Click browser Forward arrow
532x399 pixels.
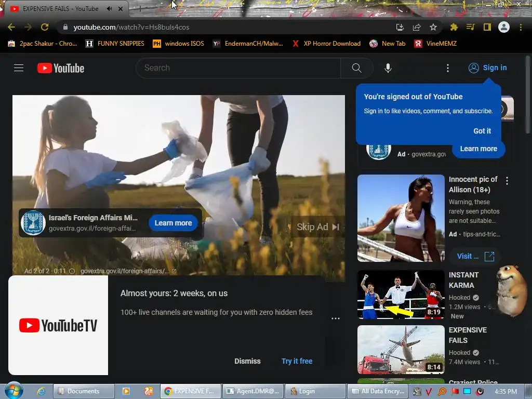pyautogui.click(x=28, y=27)
